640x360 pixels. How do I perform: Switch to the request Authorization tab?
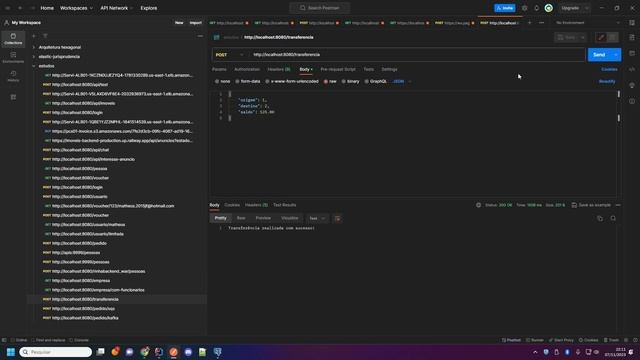tap(247, 69)
